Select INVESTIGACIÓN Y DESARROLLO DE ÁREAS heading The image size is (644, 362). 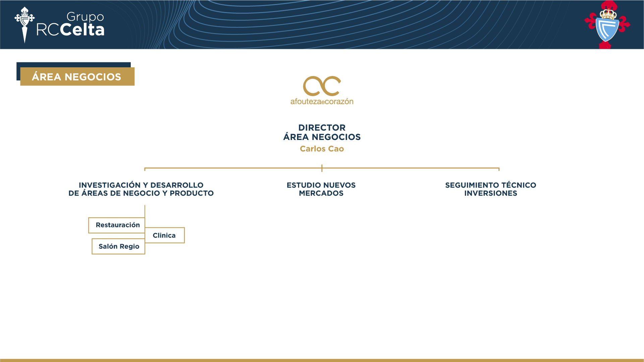pyautogui.click(x=141, y=189)
